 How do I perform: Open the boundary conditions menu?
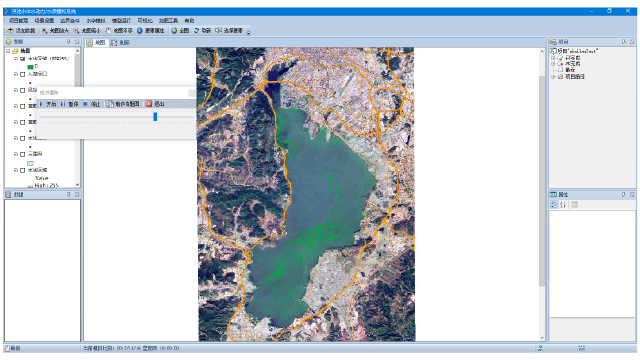pos(70,20)
